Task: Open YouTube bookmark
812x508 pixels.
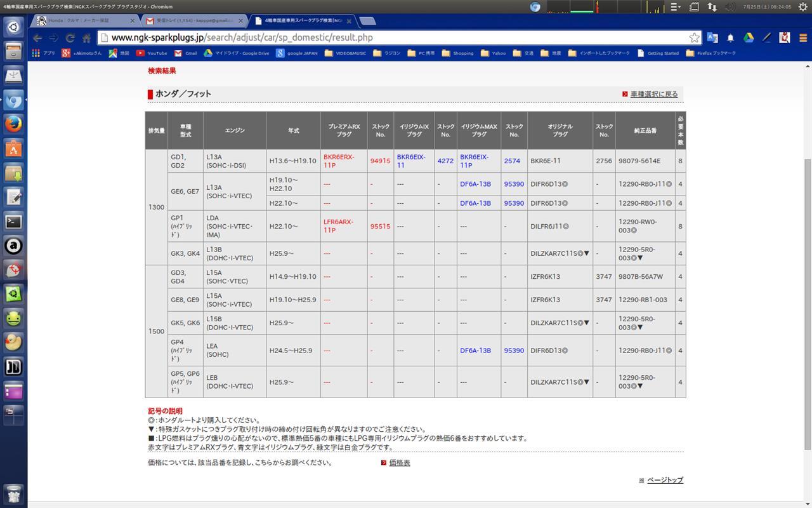Action: click(152, 53)
